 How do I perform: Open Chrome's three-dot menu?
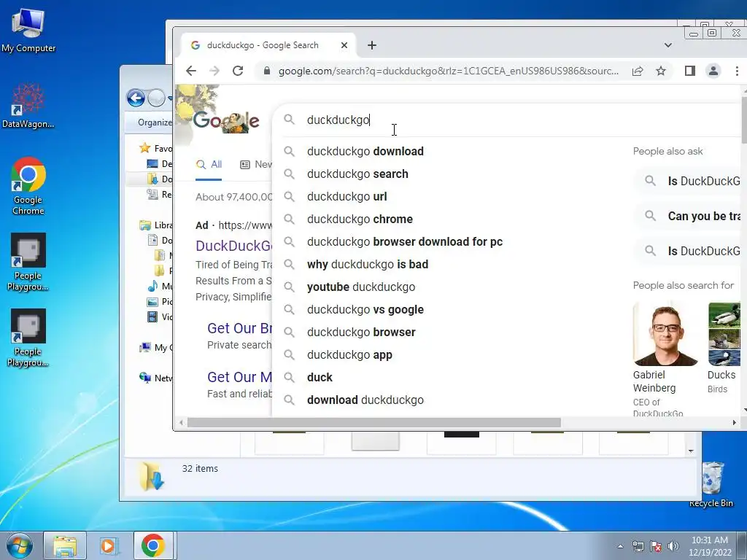pos(737,71)
